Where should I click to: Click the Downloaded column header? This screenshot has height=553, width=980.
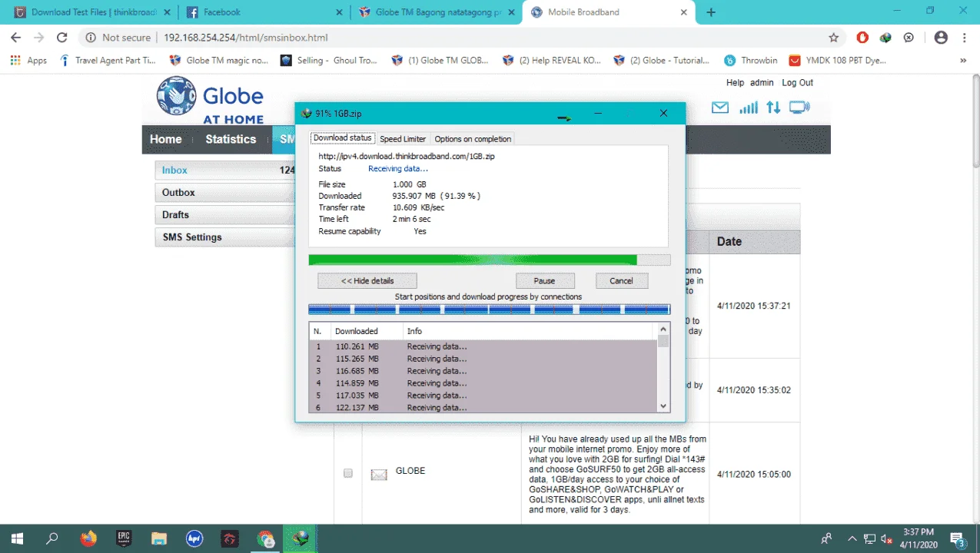(367, 331)
